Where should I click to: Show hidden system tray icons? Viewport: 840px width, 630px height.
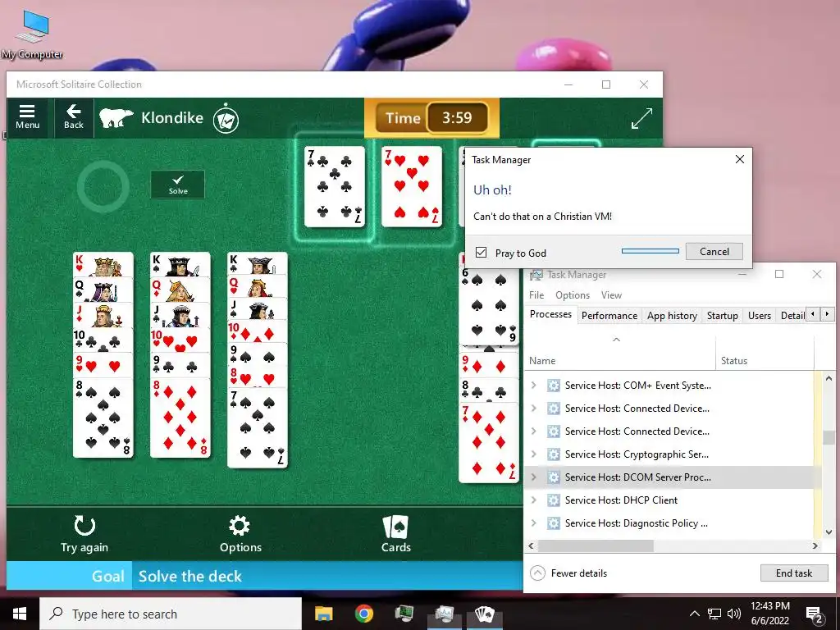[x=694, y=614]
